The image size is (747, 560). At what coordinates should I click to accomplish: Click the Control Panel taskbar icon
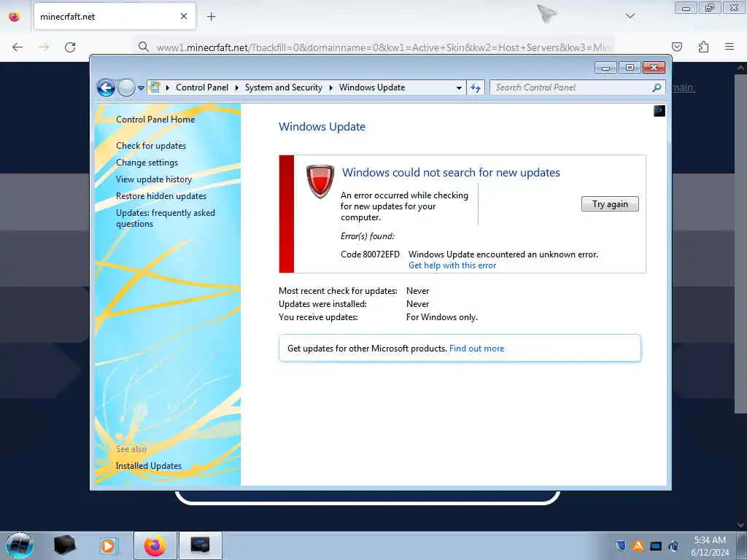pyautogui.click(x=200, y=545)
